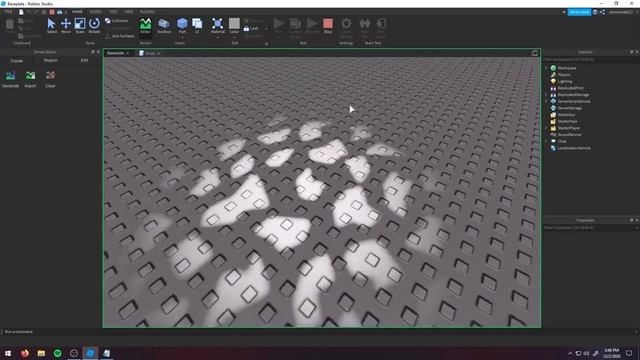Close the Script document tab
This screenshot has width=640, height=360.
(x=159, y=53)
